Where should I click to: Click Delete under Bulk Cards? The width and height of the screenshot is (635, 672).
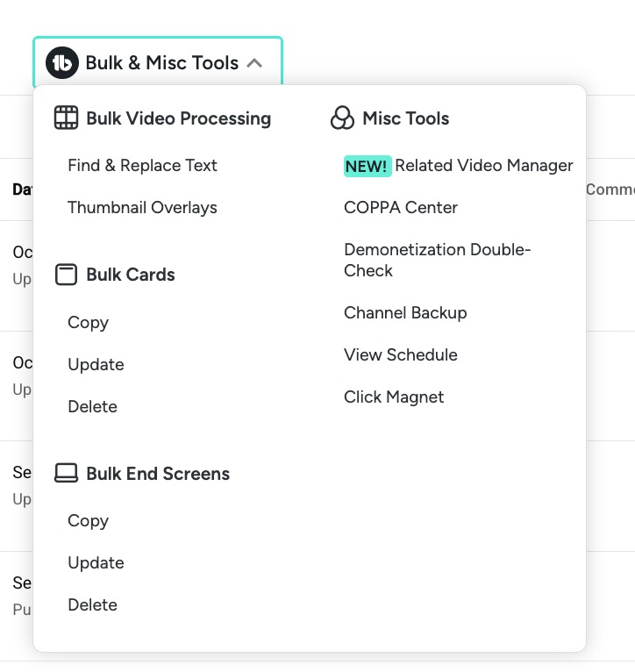pos(92,407)
